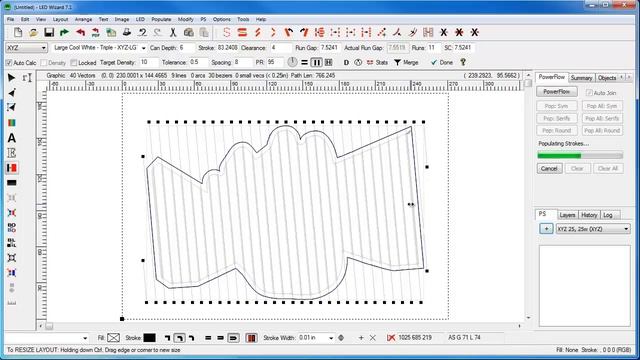
Task: Click the Copy icon in toolbar
Action: [189, 32]
